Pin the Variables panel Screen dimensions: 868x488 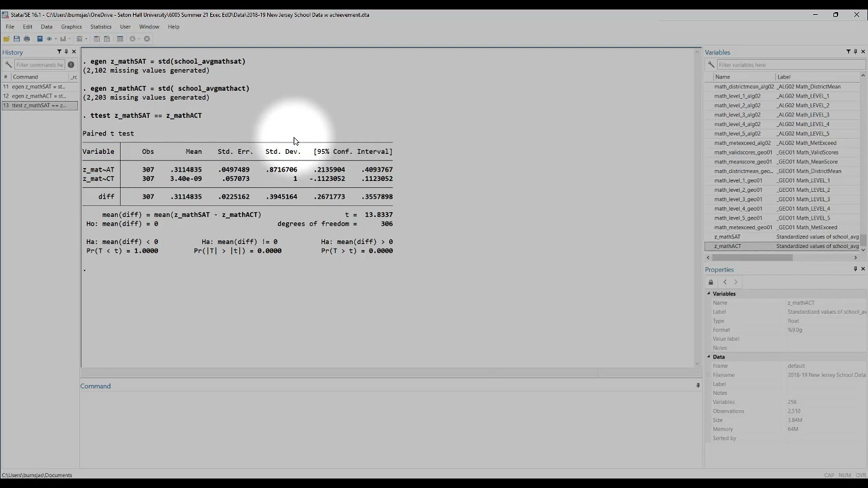point(856,52)
